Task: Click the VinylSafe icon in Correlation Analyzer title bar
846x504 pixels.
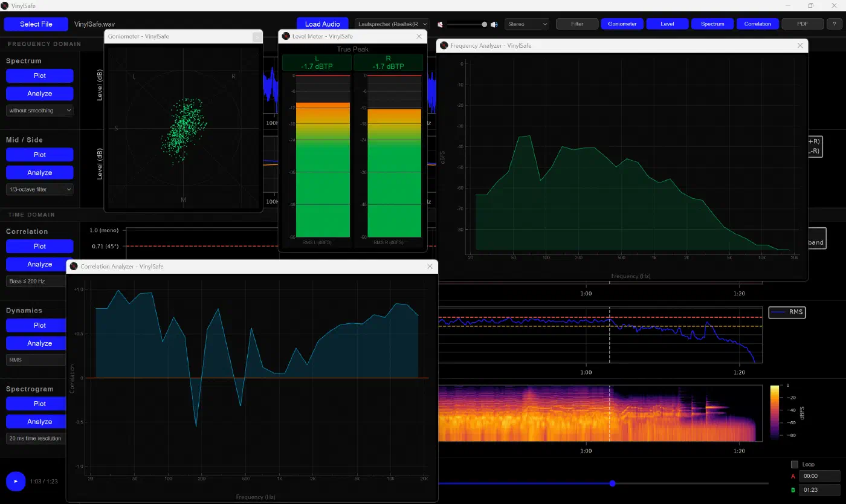Action: (x=74, y=267)
